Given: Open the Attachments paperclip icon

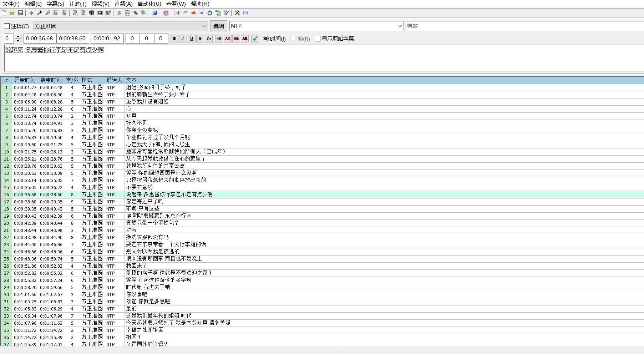Looking at the screenshot, I should pyautogui.click(x=136, y=13).
